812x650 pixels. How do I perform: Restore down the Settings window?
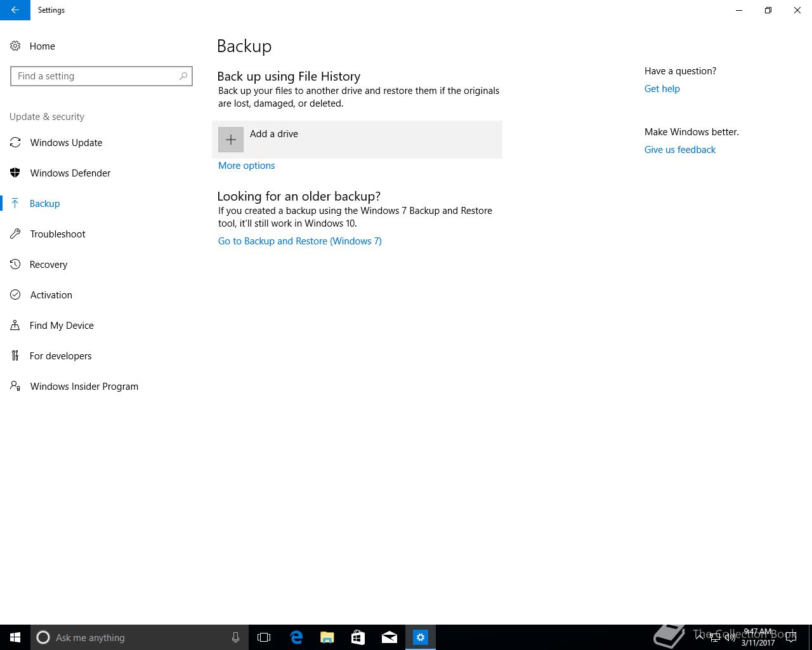point(768,10)
